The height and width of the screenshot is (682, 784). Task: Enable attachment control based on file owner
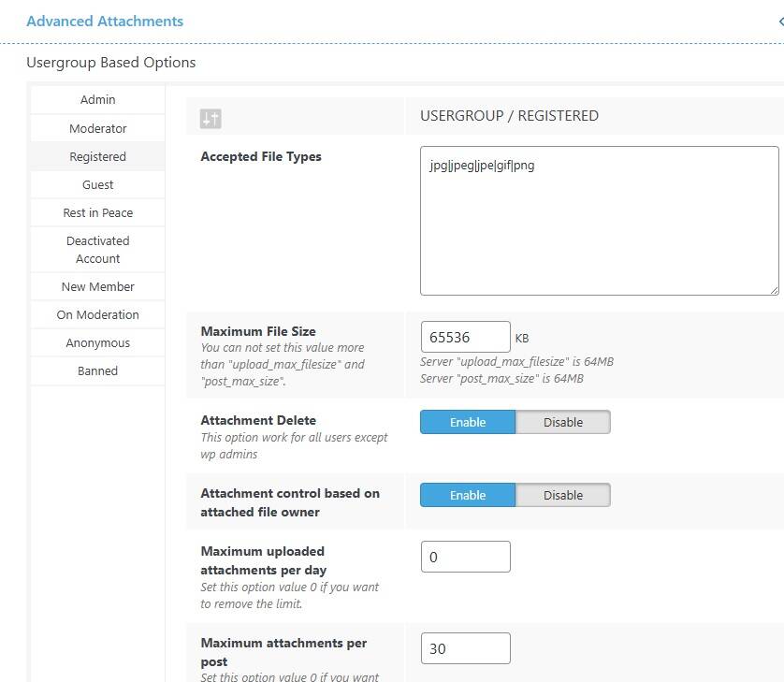[x=468, y=495]
